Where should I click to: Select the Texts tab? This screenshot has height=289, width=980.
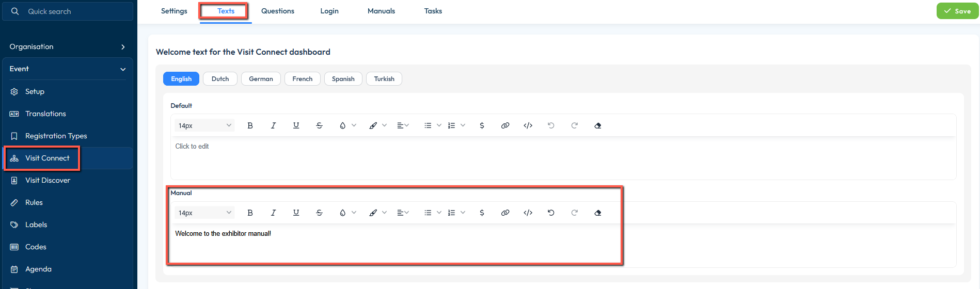pyautogui.click(x=226, y=11)
